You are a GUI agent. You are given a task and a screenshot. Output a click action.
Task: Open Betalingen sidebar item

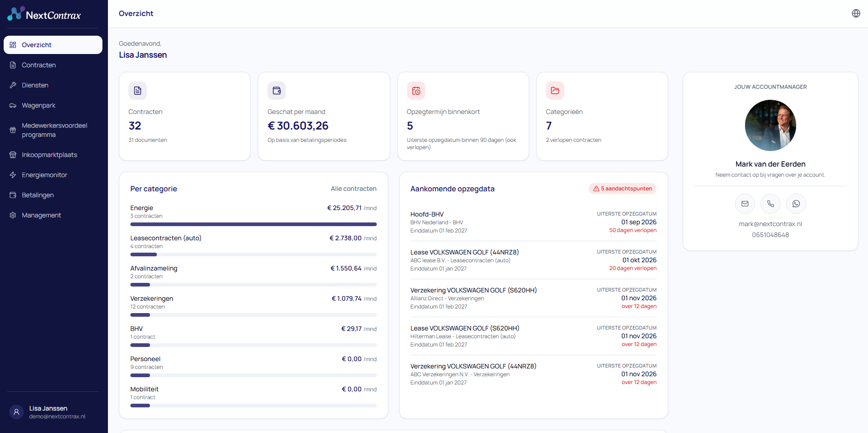tap(53, 195)
